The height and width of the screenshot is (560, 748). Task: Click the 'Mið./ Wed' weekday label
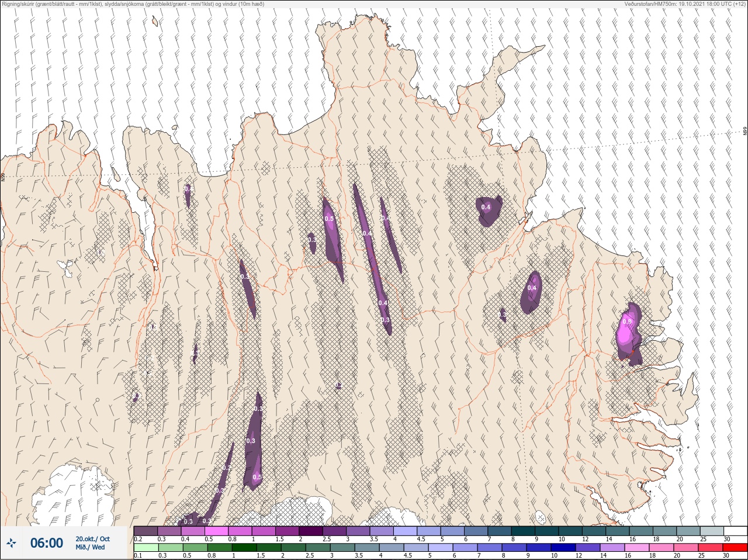pyautogui.click(x=91, y=548)
